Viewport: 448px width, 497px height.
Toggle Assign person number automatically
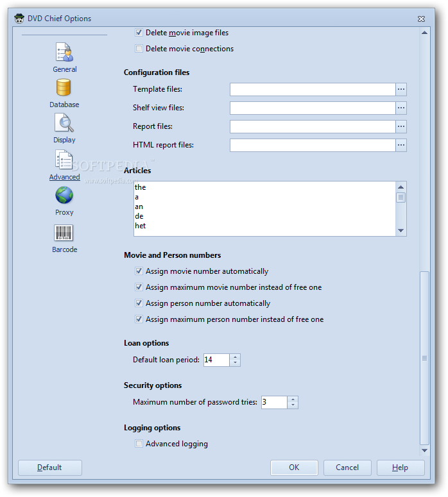click(139, 303)
